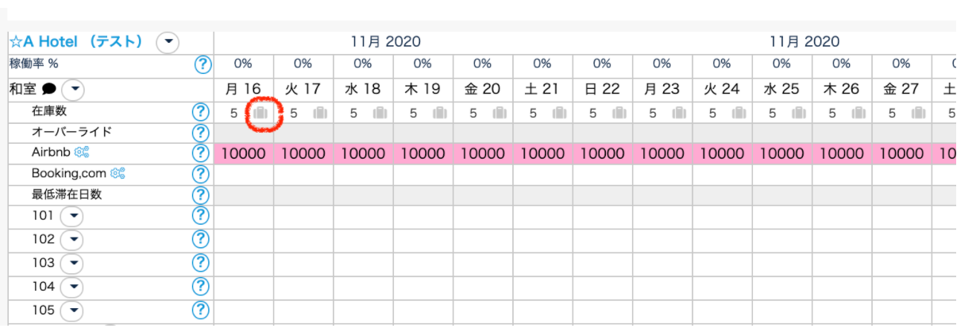Click the オーバーライド cell for Thursday 19
980x332 pixels.
tap(423, 132)
